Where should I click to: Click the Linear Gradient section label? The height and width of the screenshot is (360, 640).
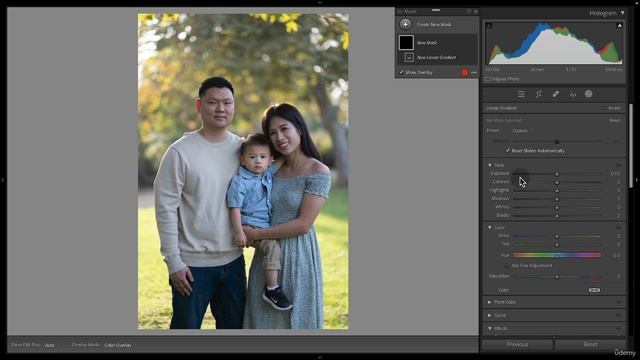coord(501,108)
